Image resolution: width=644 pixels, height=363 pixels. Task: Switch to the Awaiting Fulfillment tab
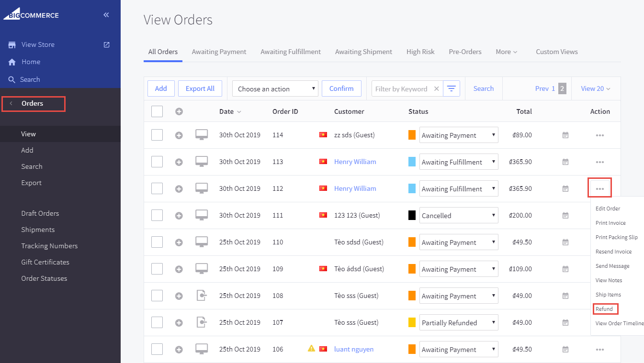pos(291,52)
